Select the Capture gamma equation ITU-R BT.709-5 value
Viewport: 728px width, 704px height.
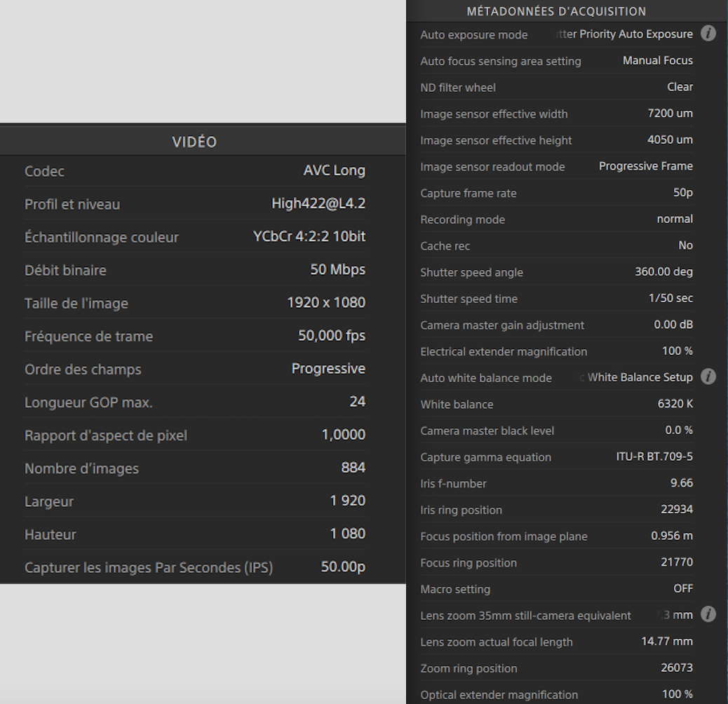coord(654,456)
